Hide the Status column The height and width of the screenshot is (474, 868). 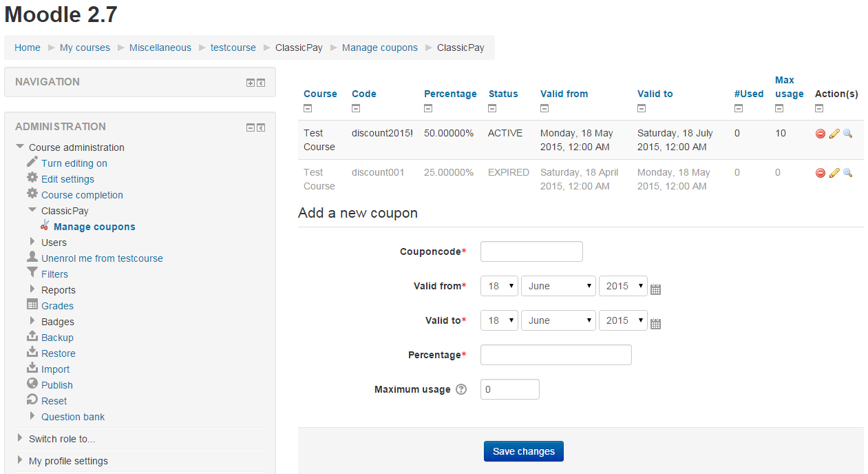tap(493, 108)
